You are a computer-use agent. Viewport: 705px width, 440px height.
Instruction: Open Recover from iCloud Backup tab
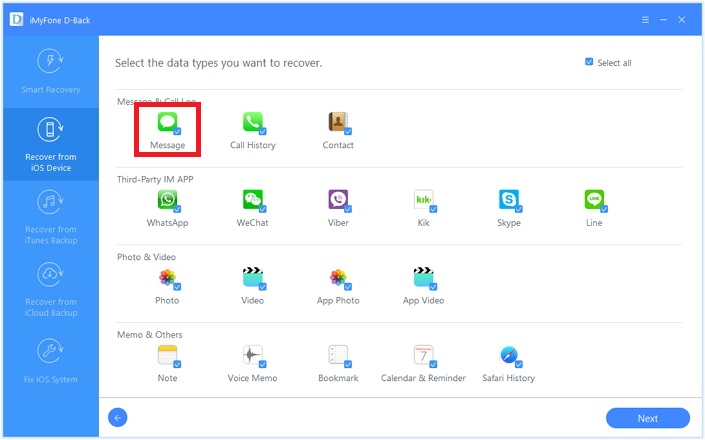click(51, 290)
